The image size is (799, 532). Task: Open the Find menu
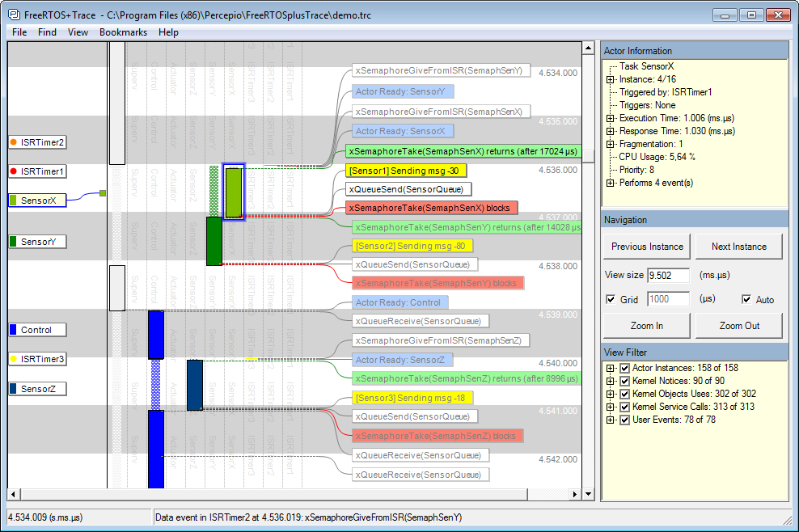tap(47, 32)
